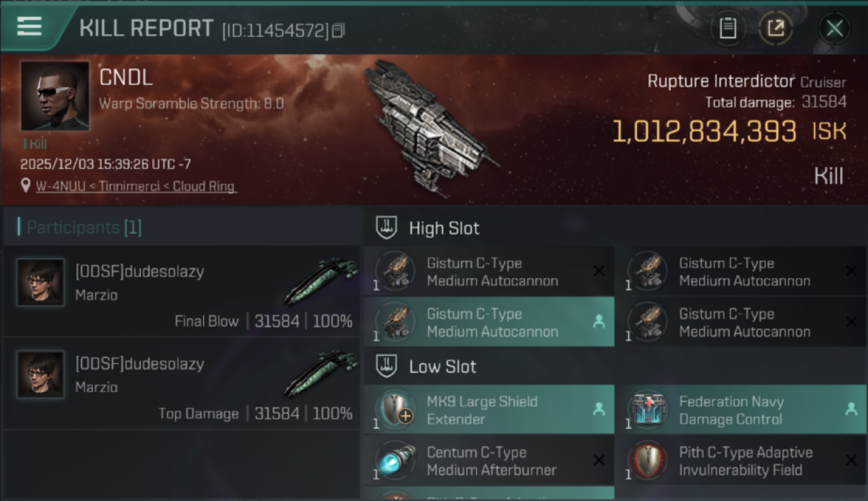Close the Kill Report window

click(x=834, y=28)
